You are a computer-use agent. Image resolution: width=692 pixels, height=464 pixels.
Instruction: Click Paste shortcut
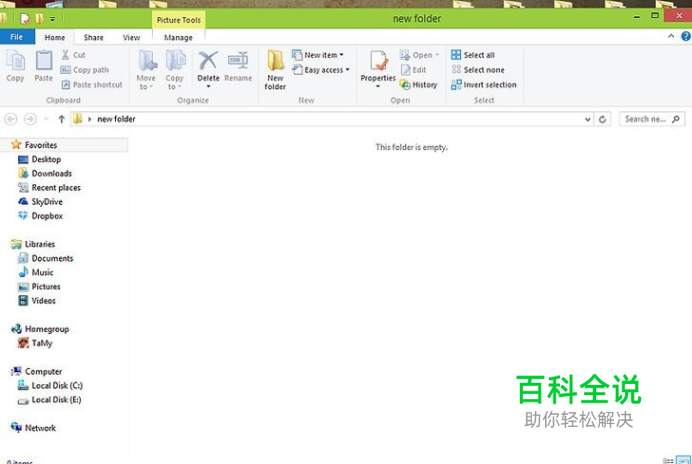[92, 85]
